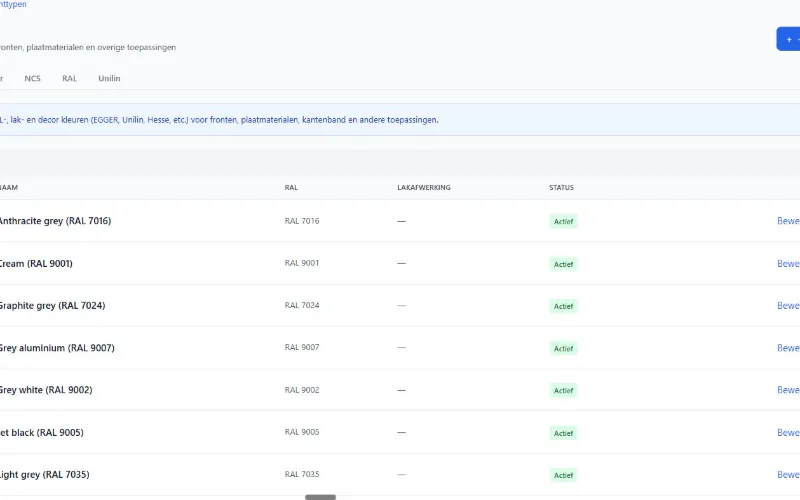
Task: Click the RAL 7035 code cell
Action: click(302, 474)
